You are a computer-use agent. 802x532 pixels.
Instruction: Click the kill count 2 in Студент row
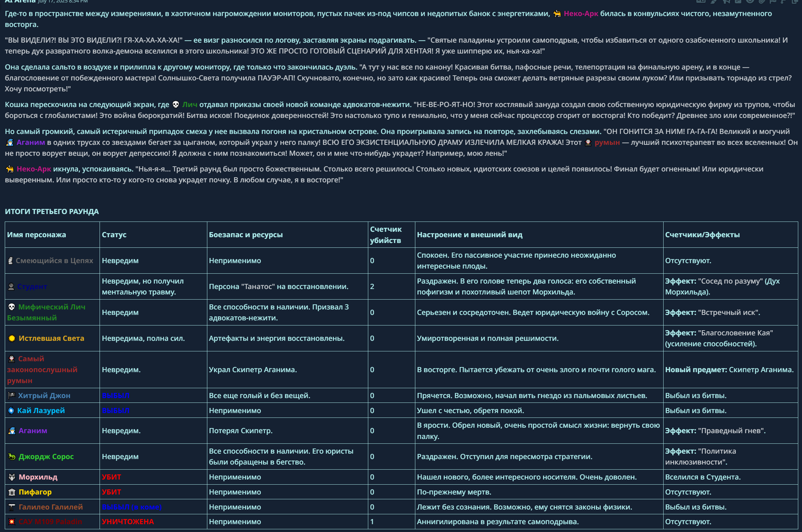click(x=372, y=287)
